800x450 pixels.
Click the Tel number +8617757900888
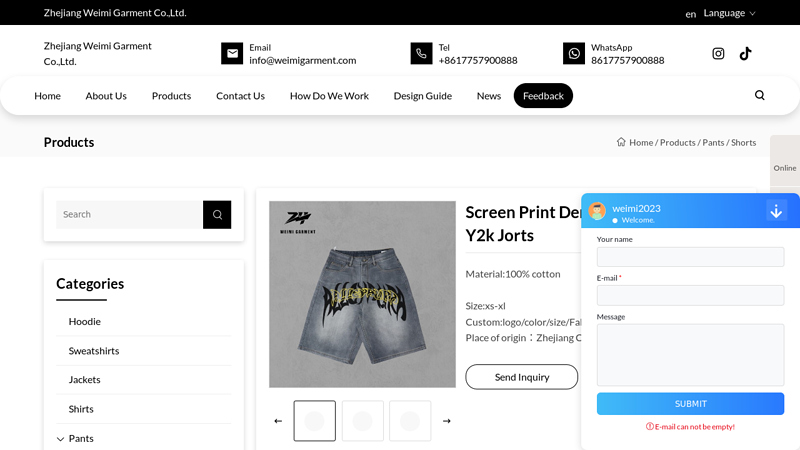478,60
